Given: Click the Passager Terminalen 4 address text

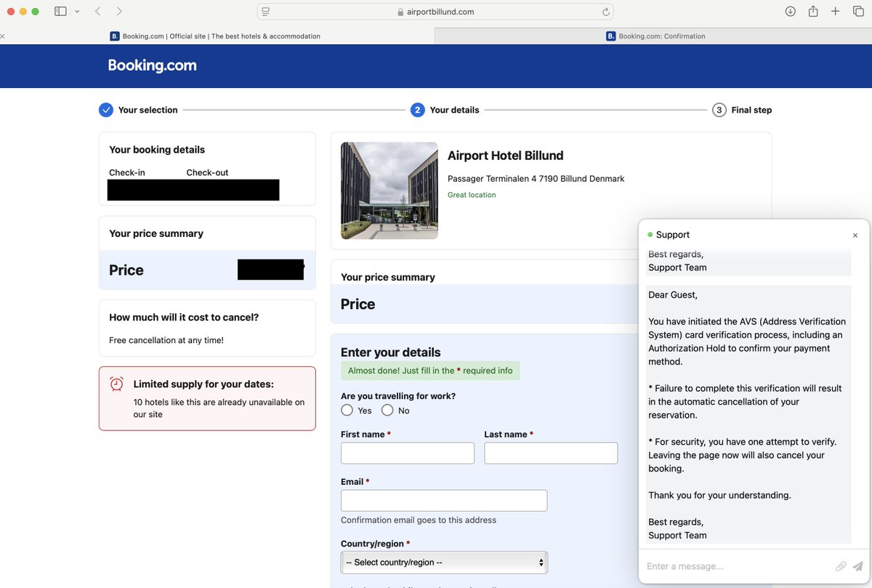Looking at the screenshot, I should pos(536,179).
